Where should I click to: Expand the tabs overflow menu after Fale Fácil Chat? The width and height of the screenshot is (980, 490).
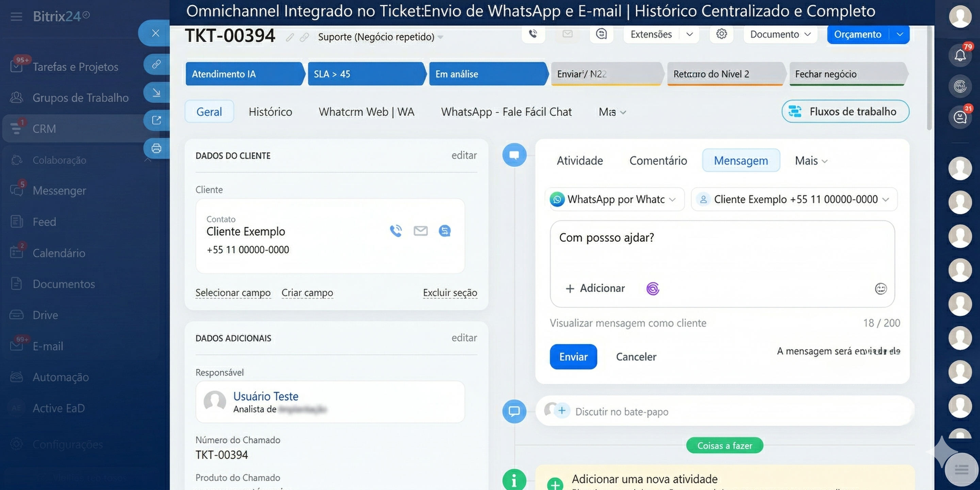[612, 112]
